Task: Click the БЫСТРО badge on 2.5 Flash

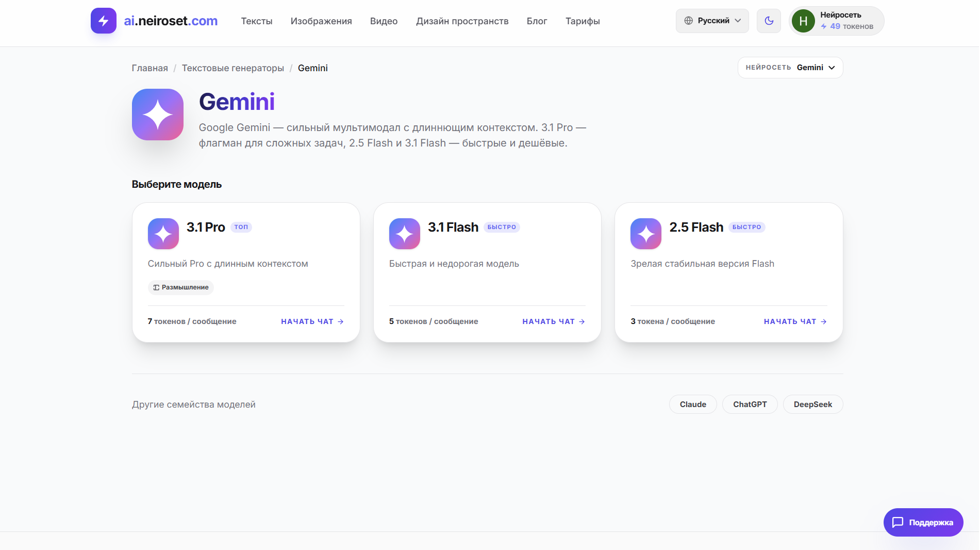Action: coord(746,227)
